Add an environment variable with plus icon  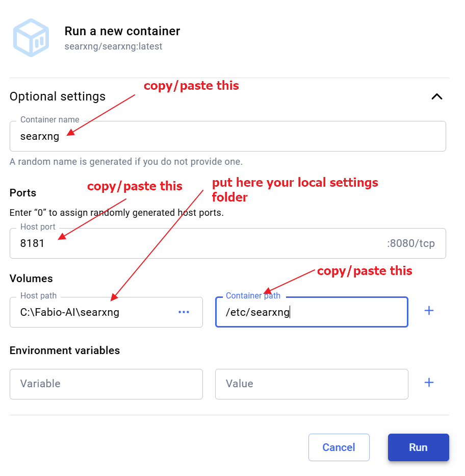point(429,383)
